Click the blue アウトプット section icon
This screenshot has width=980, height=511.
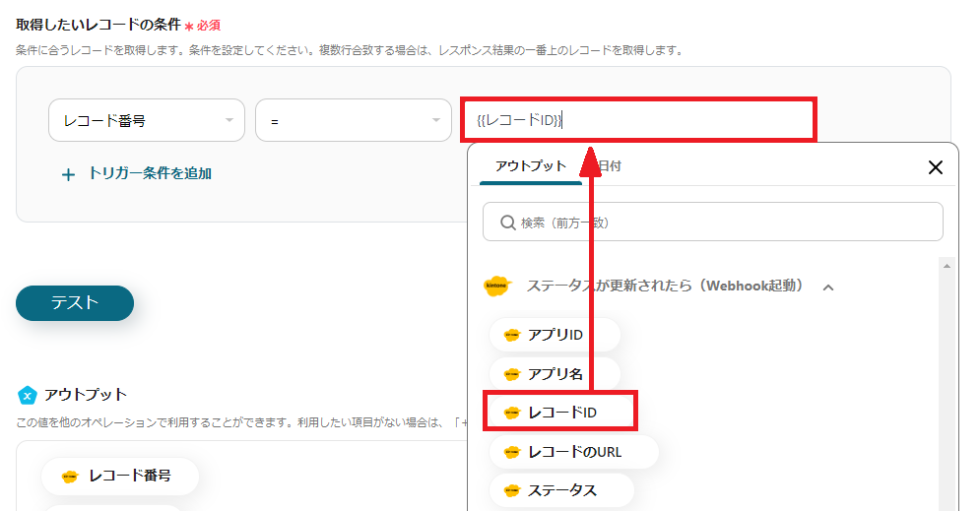28,395
